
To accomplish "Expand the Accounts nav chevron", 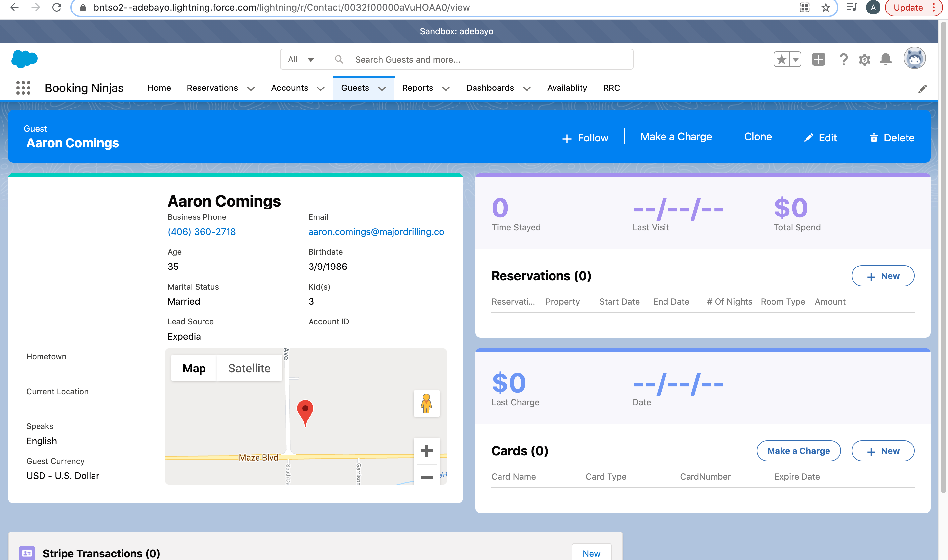I will (320, 89).
